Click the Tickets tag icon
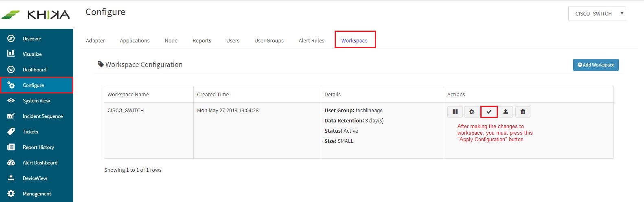The height and width of the screenshot is (202, 644). point(11,131)
